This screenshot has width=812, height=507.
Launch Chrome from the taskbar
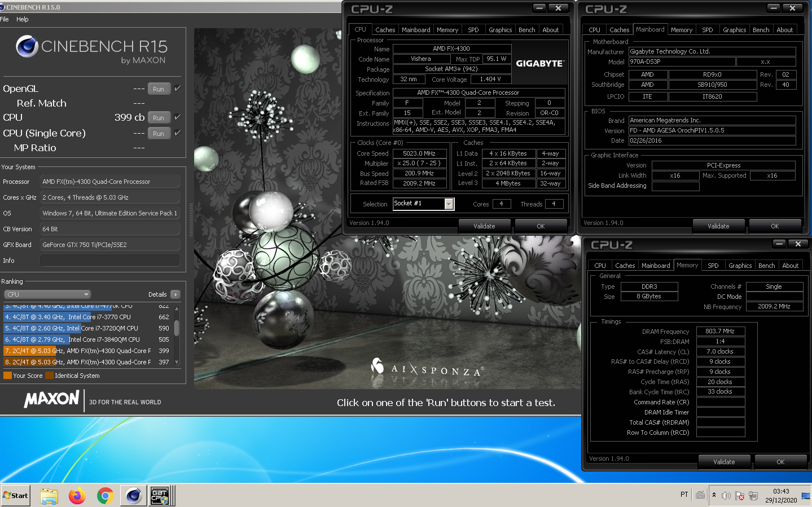[x=105, y=496]
